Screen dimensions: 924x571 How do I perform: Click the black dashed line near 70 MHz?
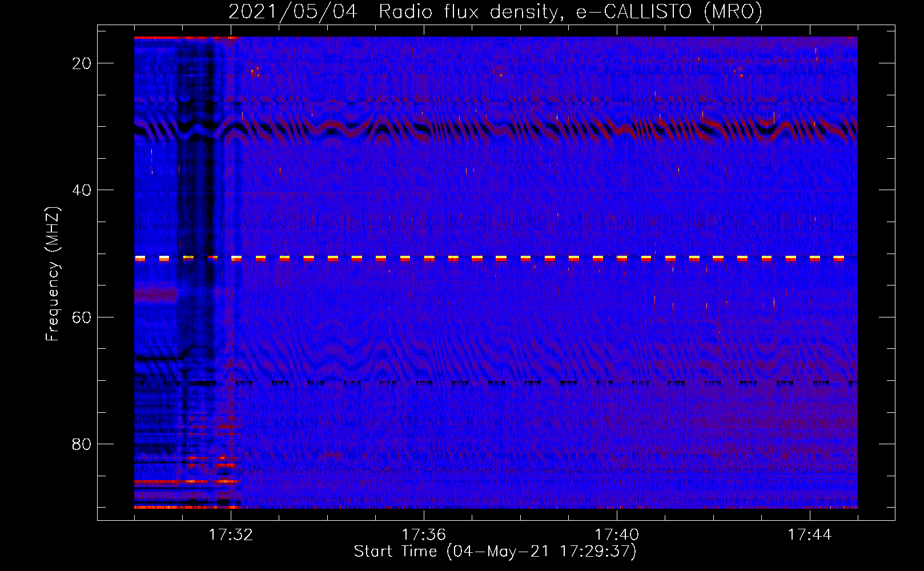496,383
